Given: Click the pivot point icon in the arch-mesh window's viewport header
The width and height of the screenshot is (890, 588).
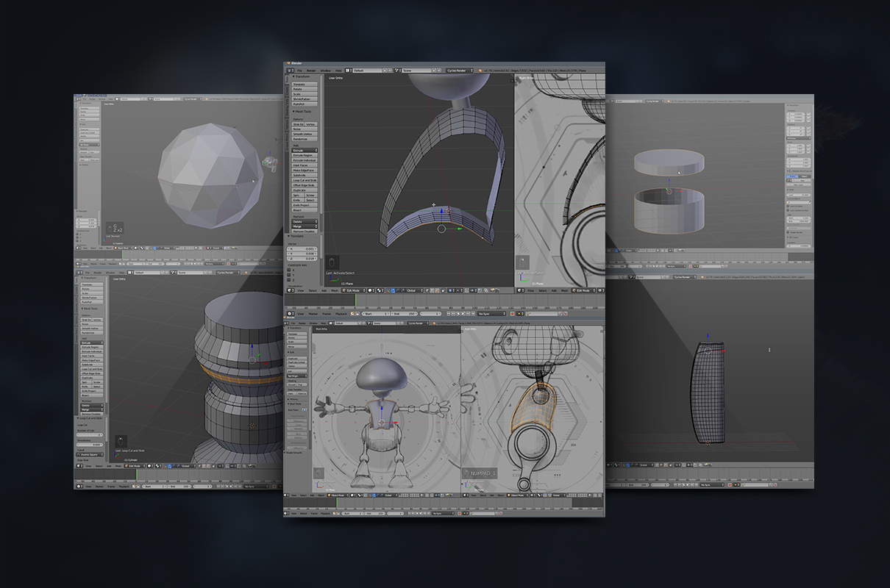Looking at the screenshot, I should tap(380, 290).
